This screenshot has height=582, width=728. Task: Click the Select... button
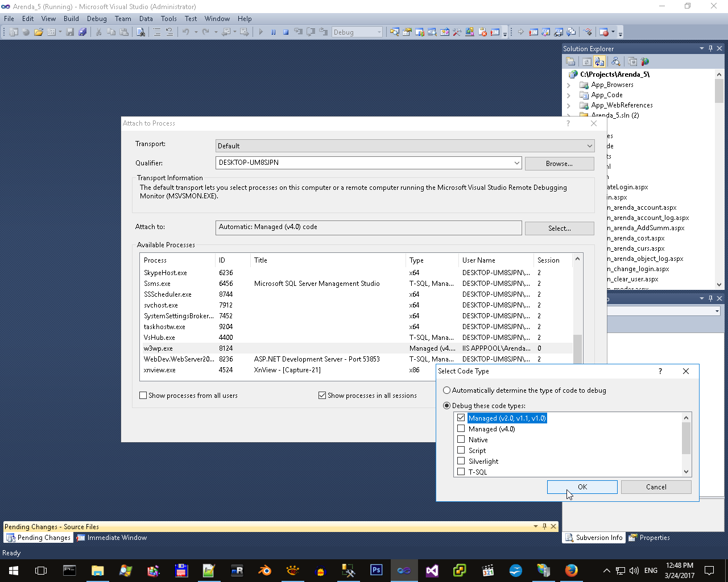560,228
